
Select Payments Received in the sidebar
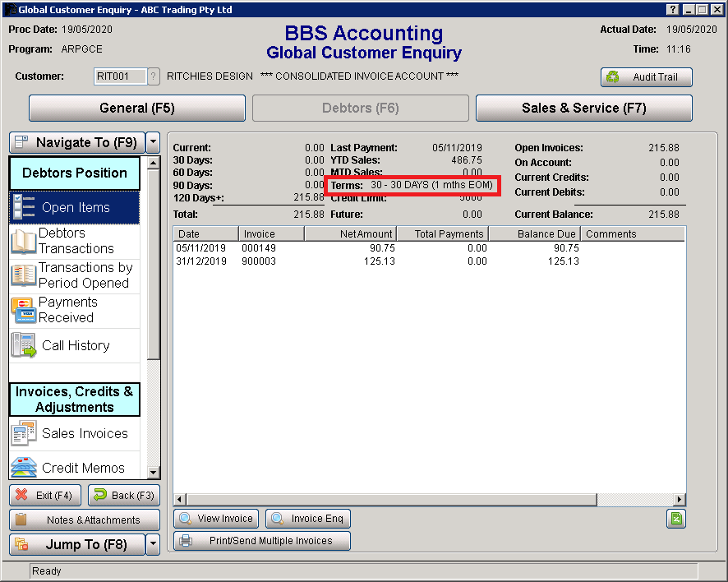pos(75,310)
